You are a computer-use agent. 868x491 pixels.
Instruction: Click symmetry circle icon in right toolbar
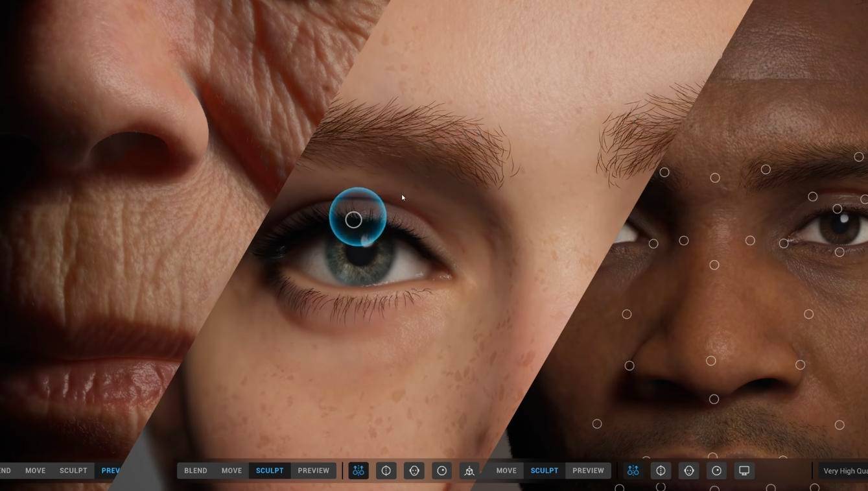coord(661,471)
